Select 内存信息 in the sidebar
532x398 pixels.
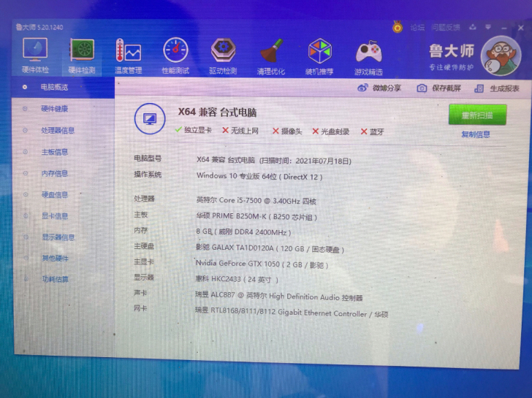tap(54, 173)
